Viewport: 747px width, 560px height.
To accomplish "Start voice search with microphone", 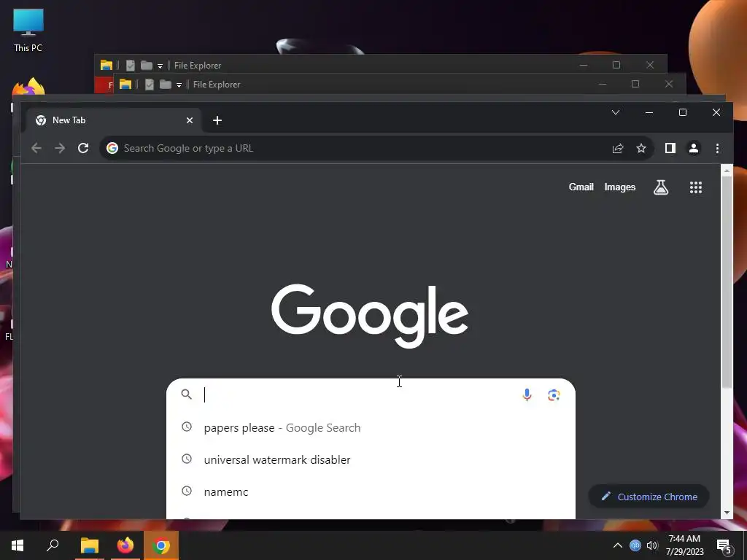I will 527,394.
